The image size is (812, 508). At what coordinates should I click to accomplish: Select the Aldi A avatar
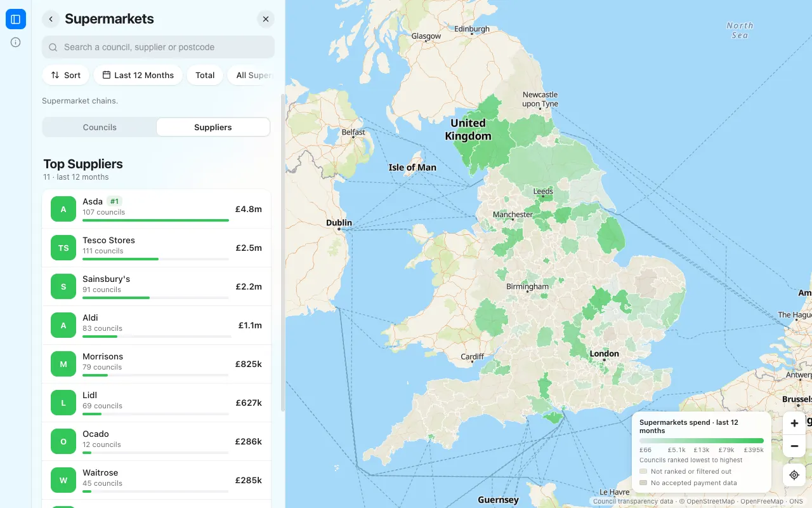tap(63, 325)
